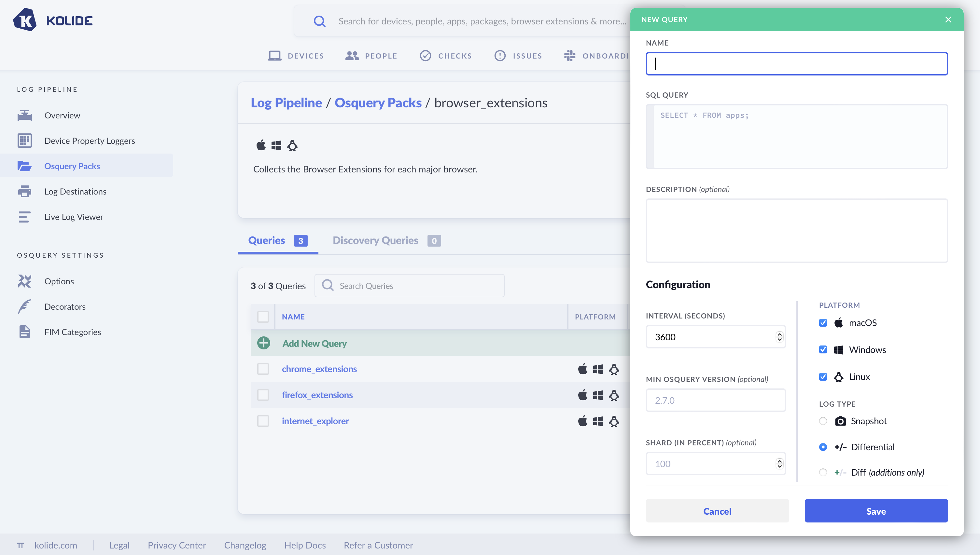
Task: Select the Snapshot log type
Action: pos(823,421)
